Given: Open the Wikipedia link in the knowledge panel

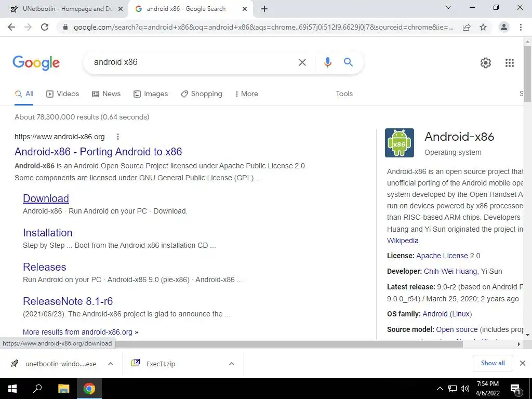Looking at the screenshot, I should coord(403,241).
